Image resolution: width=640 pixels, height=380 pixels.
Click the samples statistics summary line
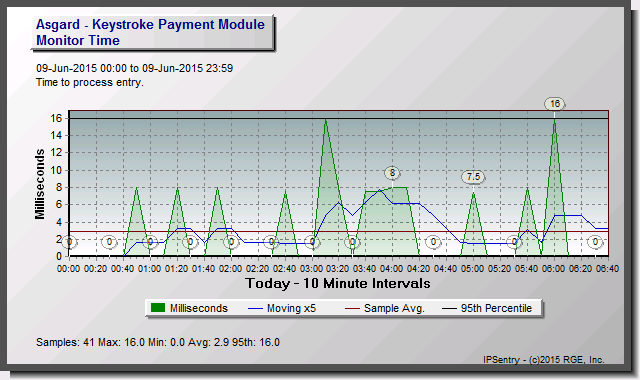click(158, 342)
